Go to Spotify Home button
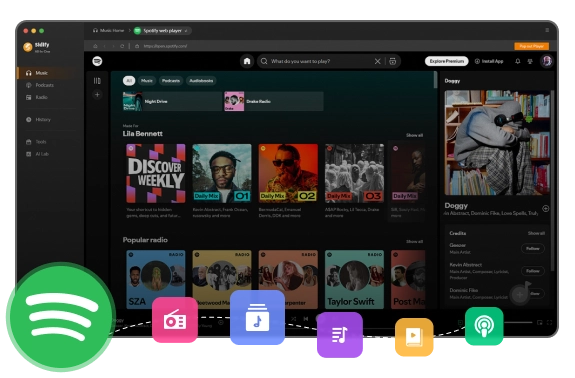 point(247,61)
